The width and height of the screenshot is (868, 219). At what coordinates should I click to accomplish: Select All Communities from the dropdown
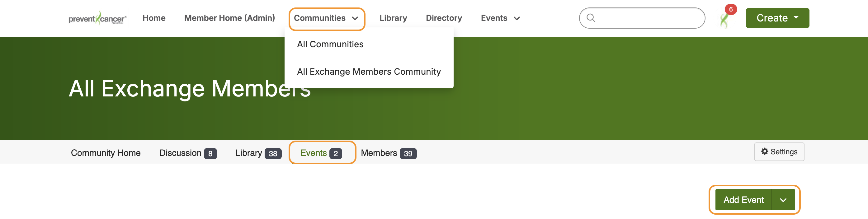(x=330, y=44)
